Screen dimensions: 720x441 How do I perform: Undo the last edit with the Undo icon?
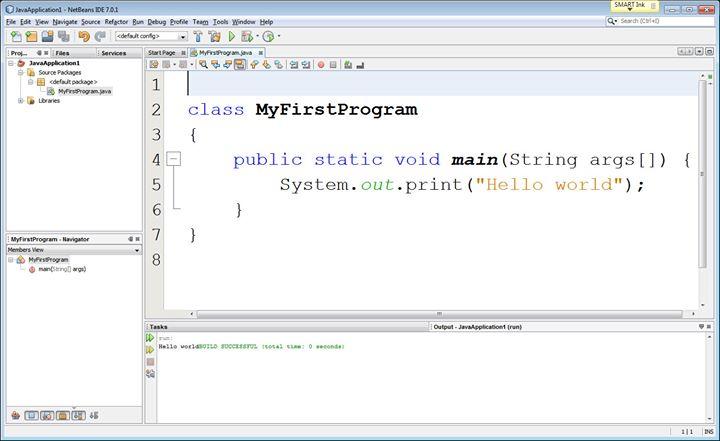[x=84, y=36]
